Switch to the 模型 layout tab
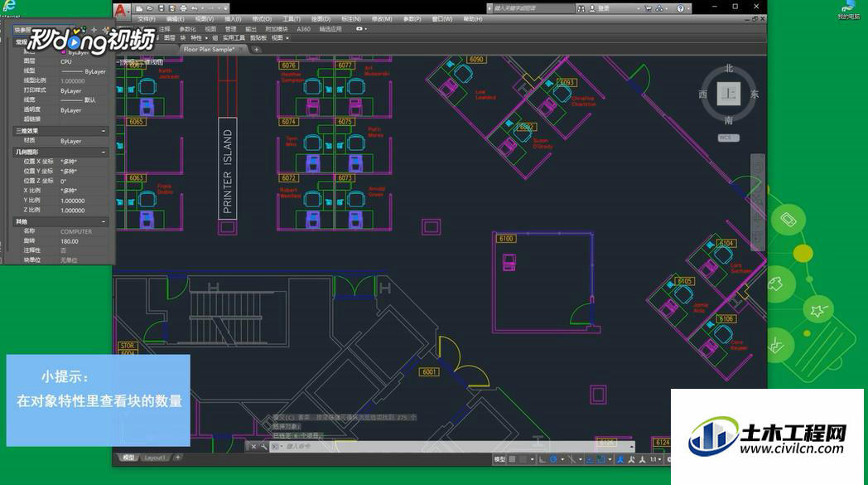This screenshot has height=485, width=868. click(128, 458)
